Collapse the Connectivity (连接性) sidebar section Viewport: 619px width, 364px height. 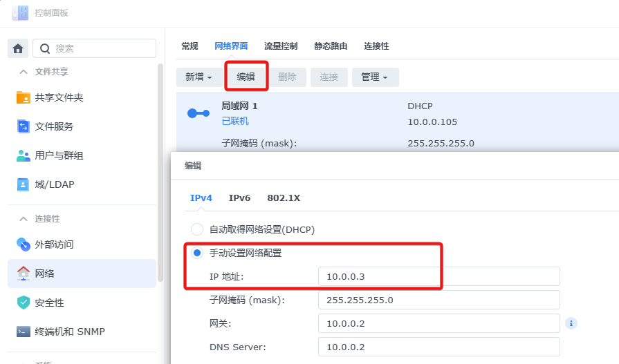click(x=24, y=219)
